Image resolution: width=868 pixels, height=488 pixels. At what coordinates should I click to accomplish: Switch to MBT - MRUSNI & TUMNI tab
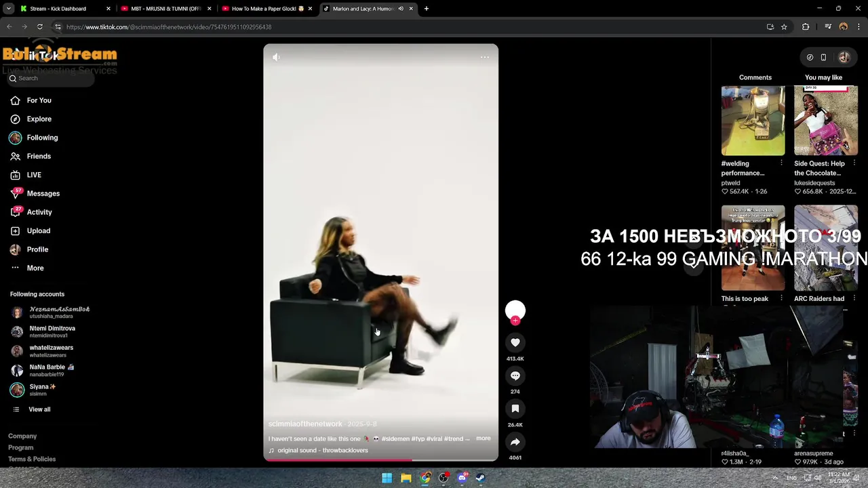[166, 9]
